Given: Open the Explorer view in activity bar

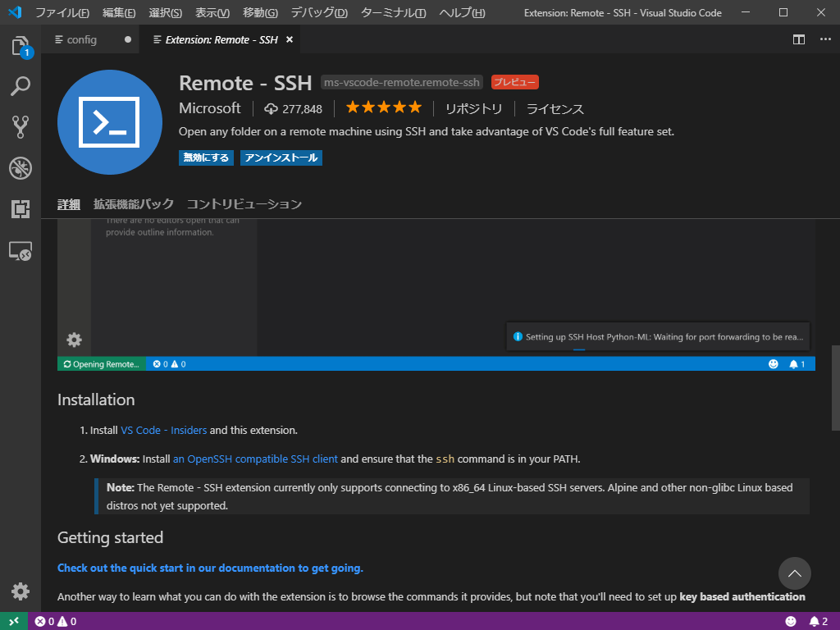Looking at the screenshot, I should pos(21,46).
